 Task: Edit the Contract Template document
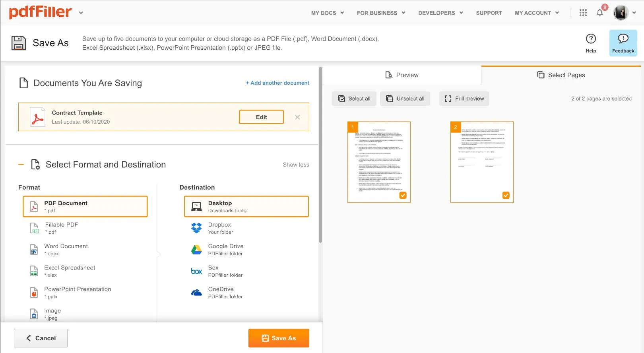(261, 117)
